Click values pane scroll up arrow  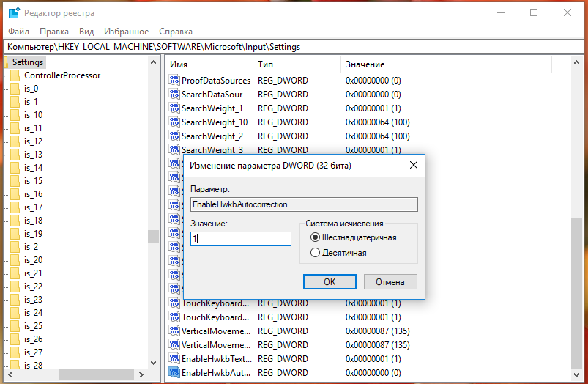coord(577,63)
